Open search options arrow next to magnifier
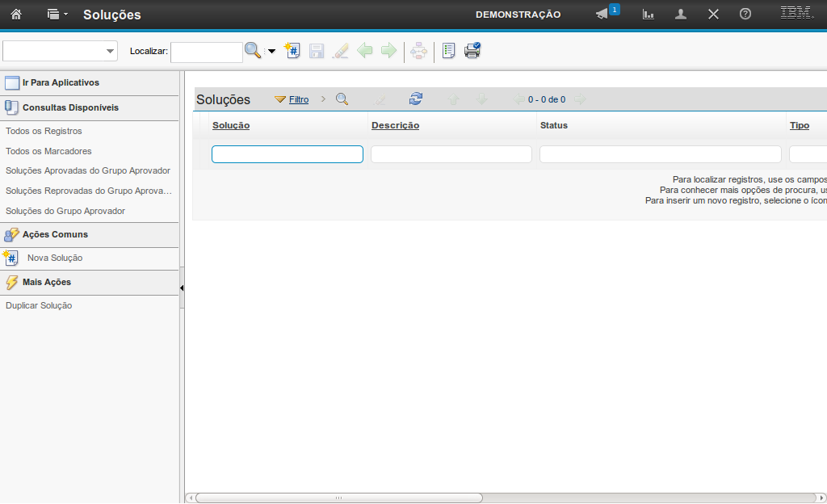The width and height of the screenshot is (827, 504). pyautogui.click(x=271, y=52)
